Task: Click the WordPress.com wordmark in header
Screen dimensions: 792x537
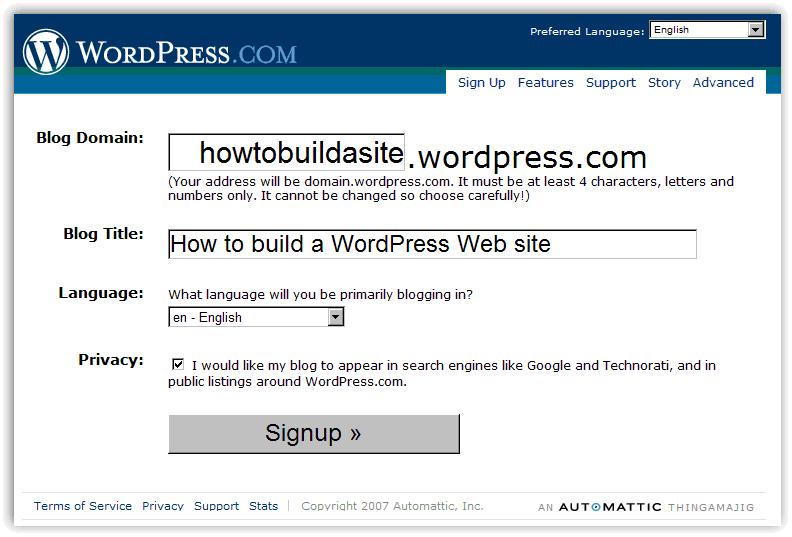Action: coord(186,53)
